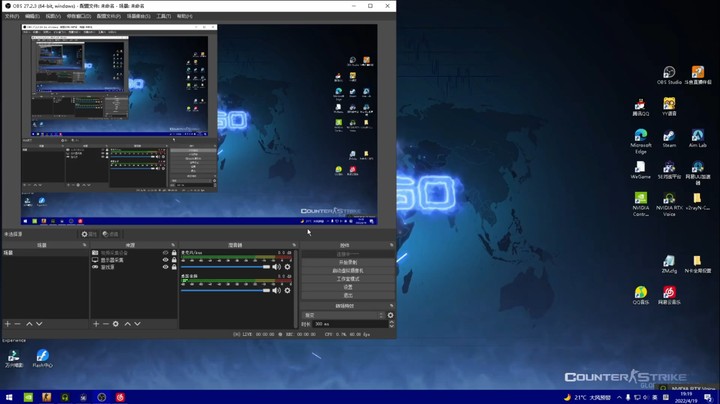The height and width of the screenshot is (404, 720).
Task: Open the scene transition type dropdown
Action: [343, 315]
